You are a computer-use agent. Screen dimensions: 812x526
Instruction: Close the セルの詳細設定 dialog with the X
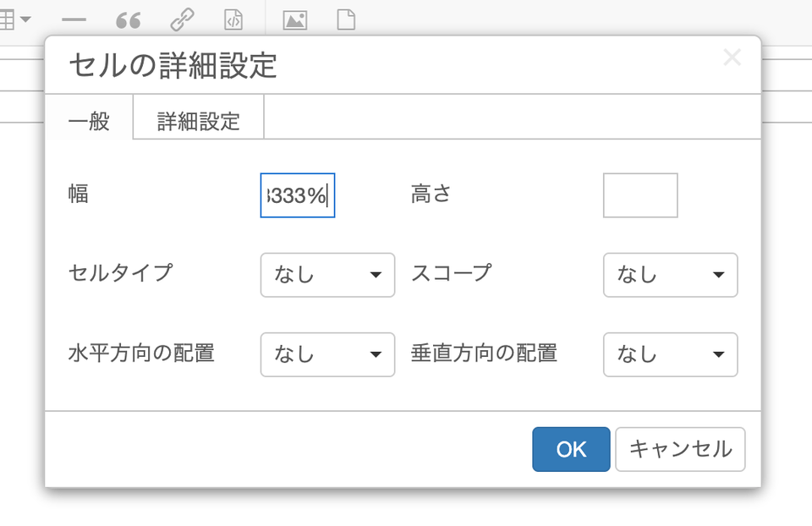[732, 58]
